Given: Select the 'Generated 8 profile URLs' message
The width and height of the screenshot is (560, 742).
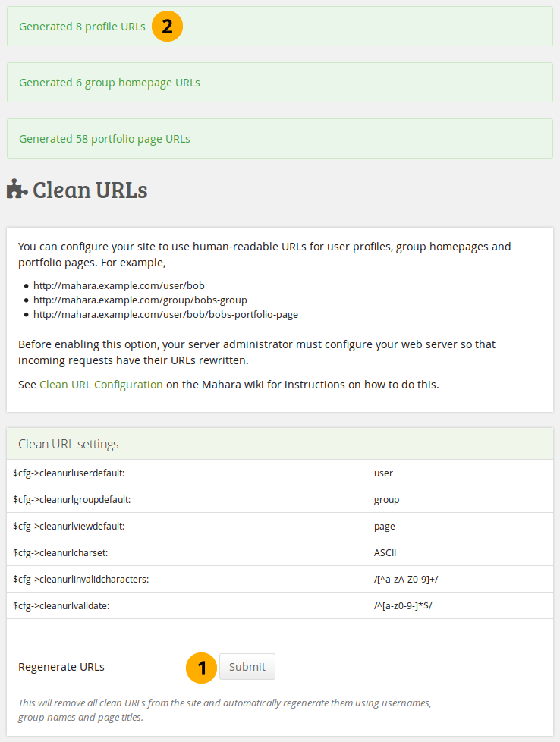Looking at the screenshot, I should (82, 27).
